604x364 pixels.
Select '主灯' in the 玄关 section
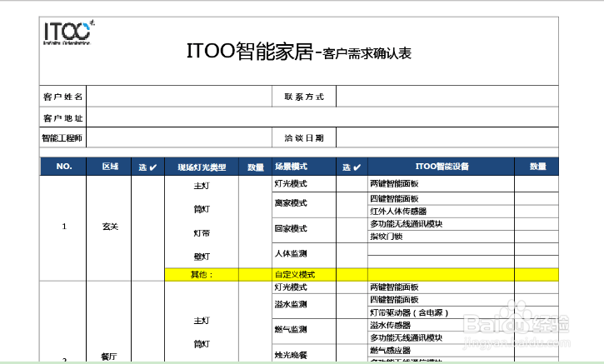click(202, 186)
